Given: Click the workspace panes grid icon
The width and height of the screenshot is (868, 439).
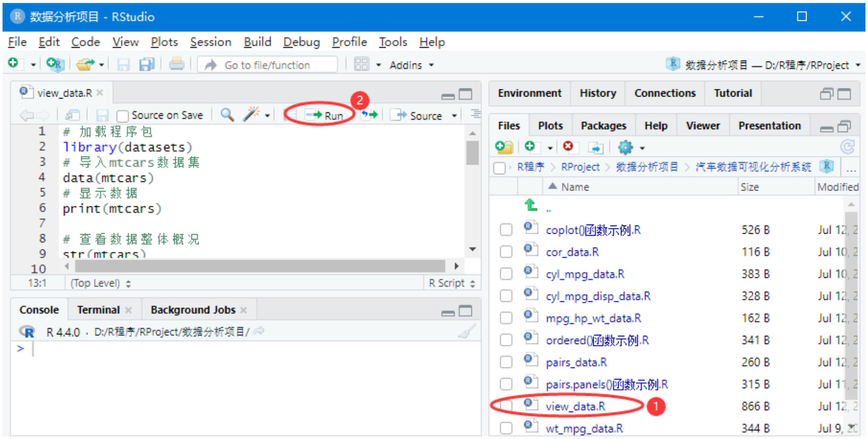Looking at the screenshot, I should 362,65.
